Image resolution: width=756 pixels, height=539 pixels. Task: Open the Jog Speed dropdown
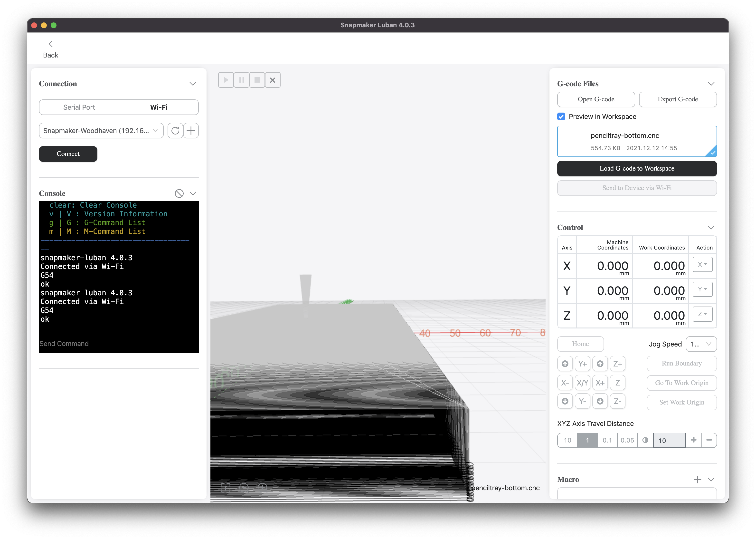tap(701, 344)
